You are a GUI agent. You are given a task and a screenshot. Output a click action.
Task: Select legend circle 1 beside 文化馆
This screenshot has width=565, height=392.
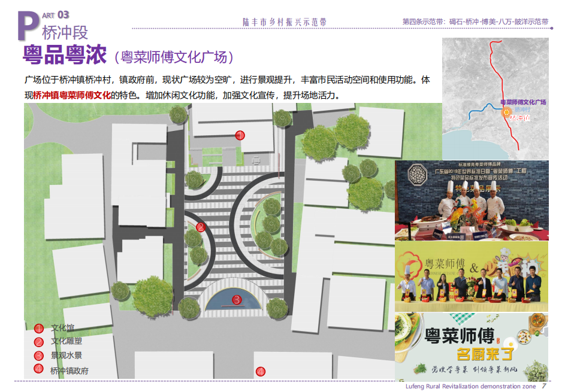click(x=39, y=328)
